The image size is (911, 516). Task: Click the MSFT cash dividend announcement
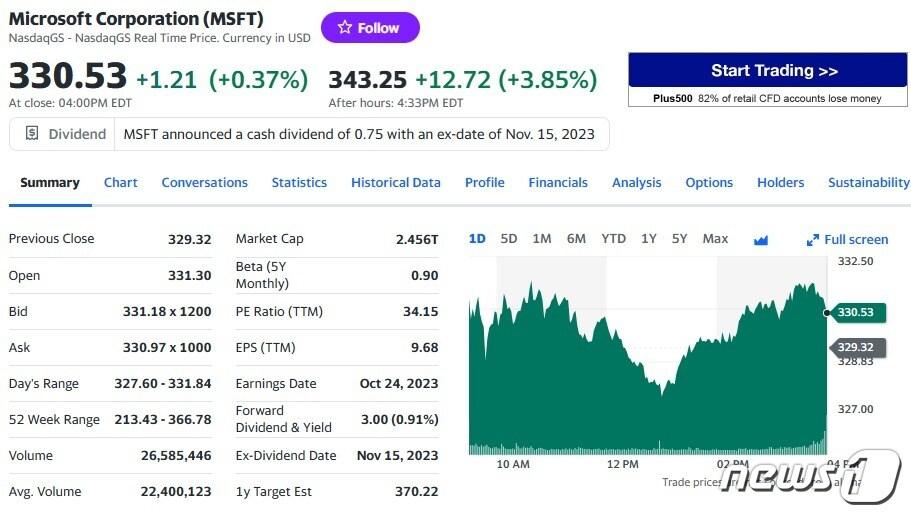pyautogui.click(x=358, y=134)
